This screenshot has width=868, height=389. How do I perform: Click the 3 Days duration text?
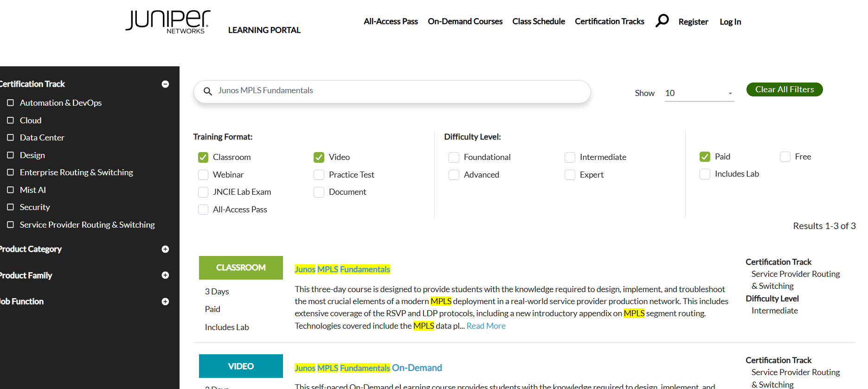pyautogui.click(x=217, y=292)
